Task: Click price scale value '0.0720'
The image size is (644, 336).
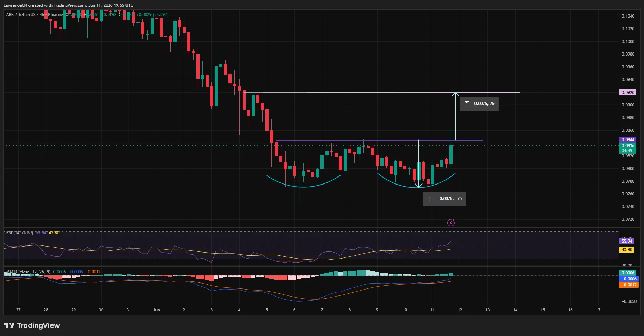Action: [628, 219]
